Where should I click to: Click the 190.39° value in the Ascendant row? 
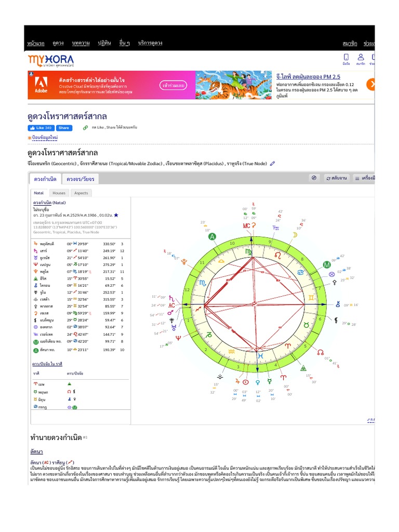pos(109,350)
